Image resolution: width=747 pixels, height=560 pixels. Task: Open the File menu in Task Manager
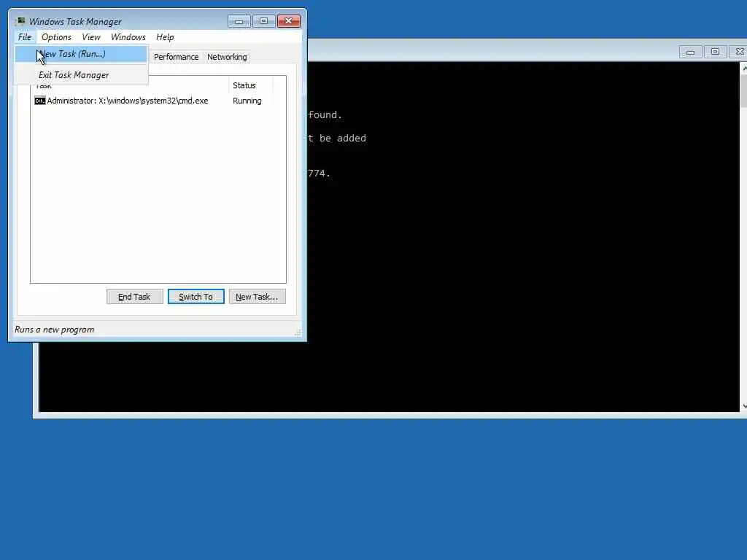point(25,37)
